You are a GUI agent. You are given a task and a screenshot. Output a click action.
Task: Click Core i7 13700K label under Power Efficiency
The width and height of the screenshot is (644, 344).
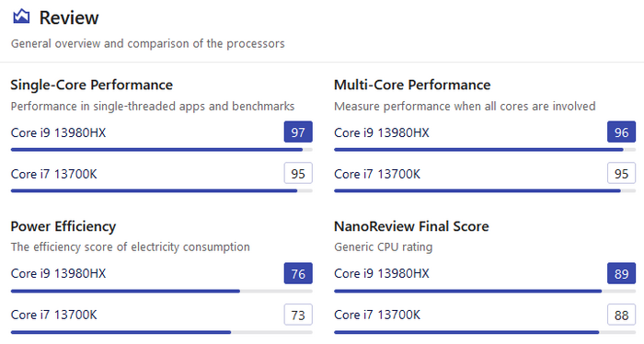[x=53, y=315]
